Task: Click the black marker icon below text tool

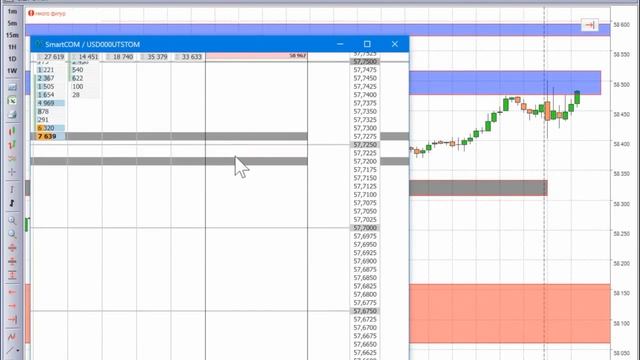Action: [12, 203]
